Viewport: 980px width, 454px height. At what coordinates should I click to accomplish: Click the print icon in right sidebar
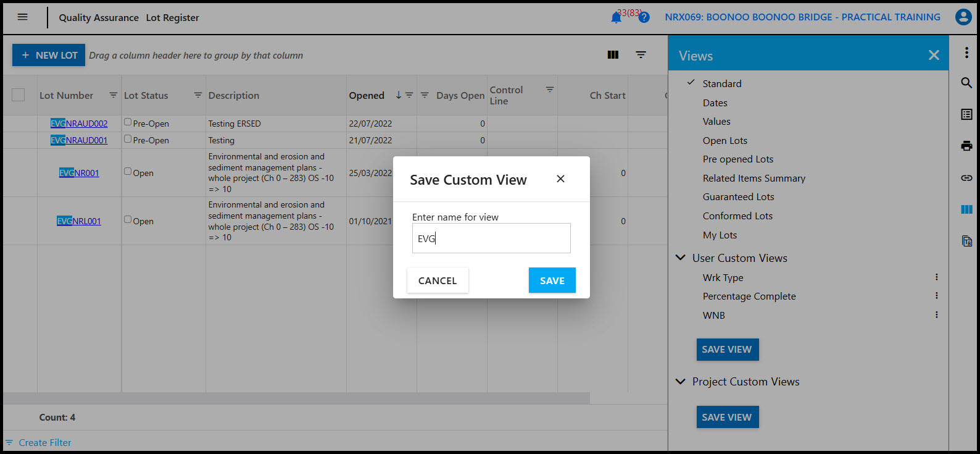[x=966, y=146]
